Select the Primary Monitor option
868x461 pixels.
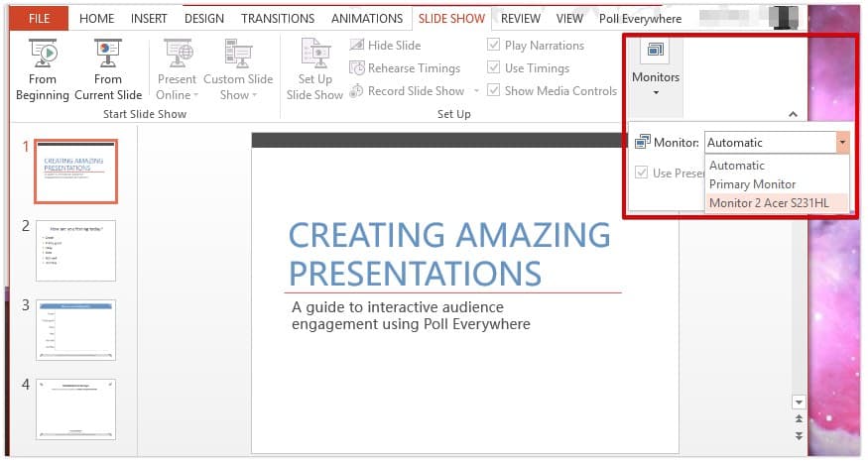[x=752, y=184]
